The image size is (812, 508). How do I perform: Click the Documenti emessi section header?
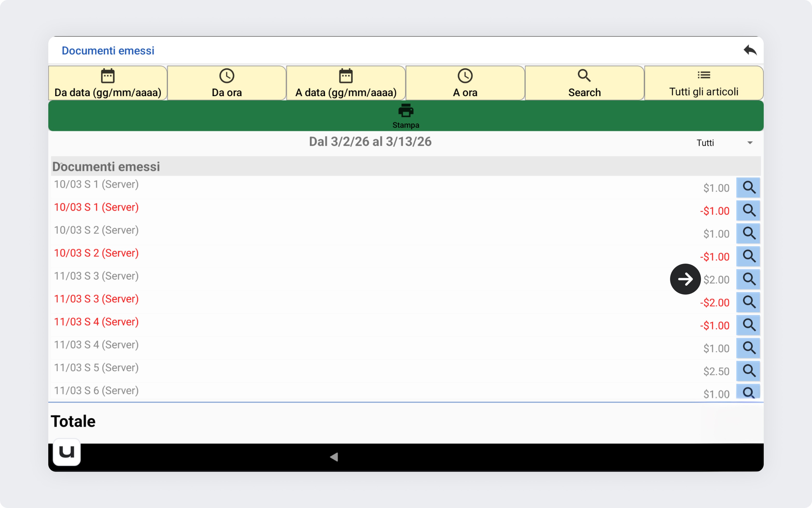(x=106, y=167)
